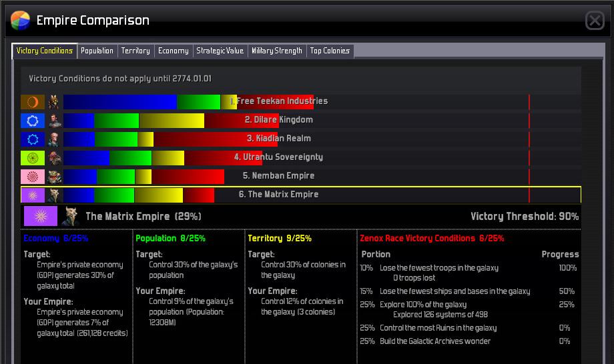Select the '1. Free Teekan Industries' row label
The height and width of the screenshot is (364, 614).
coord(279,101)
